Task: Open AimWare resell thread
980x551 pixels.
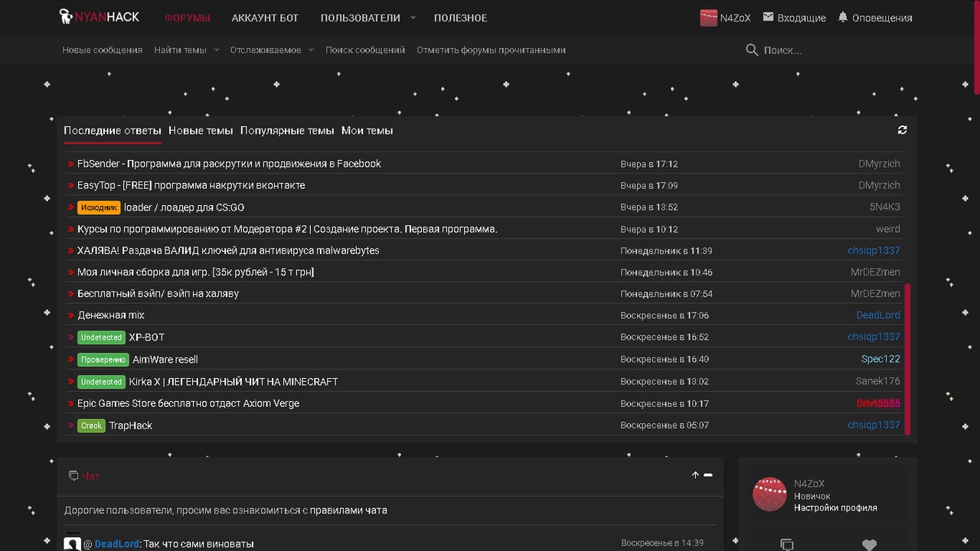Action: [x=165, y=360]
